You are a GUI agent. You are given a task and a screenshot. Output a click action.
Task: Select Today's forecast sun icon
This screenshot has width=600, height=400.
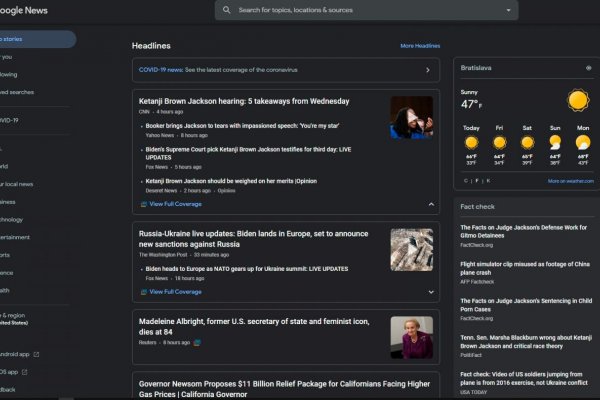pos(471,143)
